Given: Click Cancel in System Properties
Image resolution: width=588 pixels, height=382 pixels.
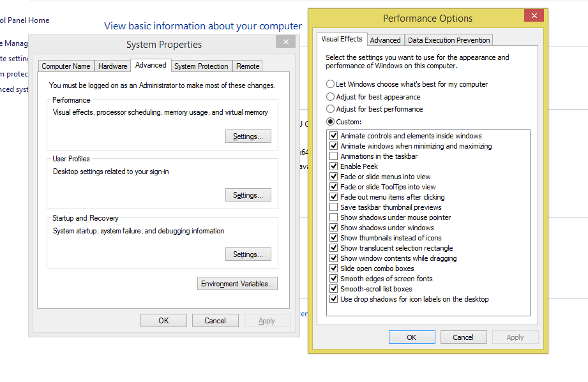Looking at the screenshot, I should [x=215, y=321].
